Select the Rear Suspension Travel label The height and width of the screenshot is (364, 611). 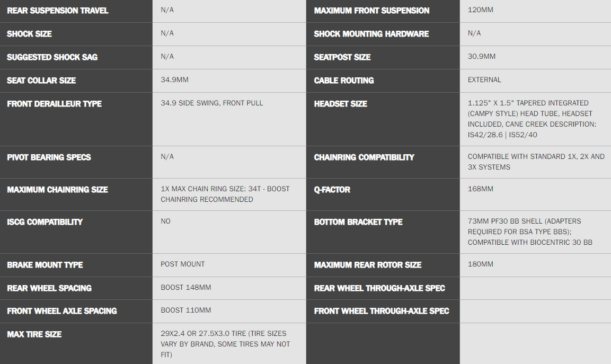58,11
